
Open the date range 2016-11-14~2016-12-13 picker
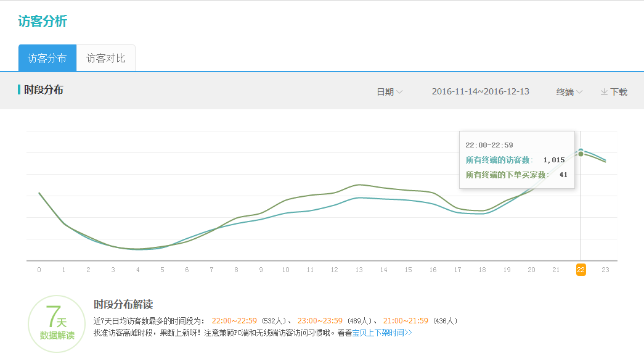(x=481, y=91)
